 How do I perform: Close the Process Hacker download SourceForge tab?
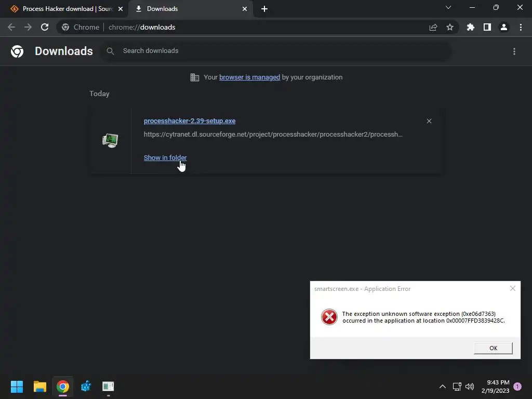(x=121, y=9)
